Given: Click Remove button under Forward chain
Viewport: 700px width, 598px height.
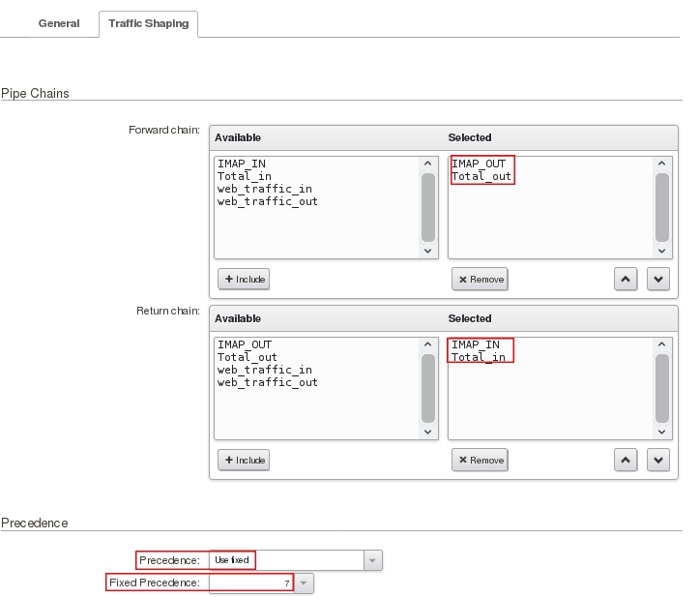Looking at the screenshot, I should click(x=480, y=279).
